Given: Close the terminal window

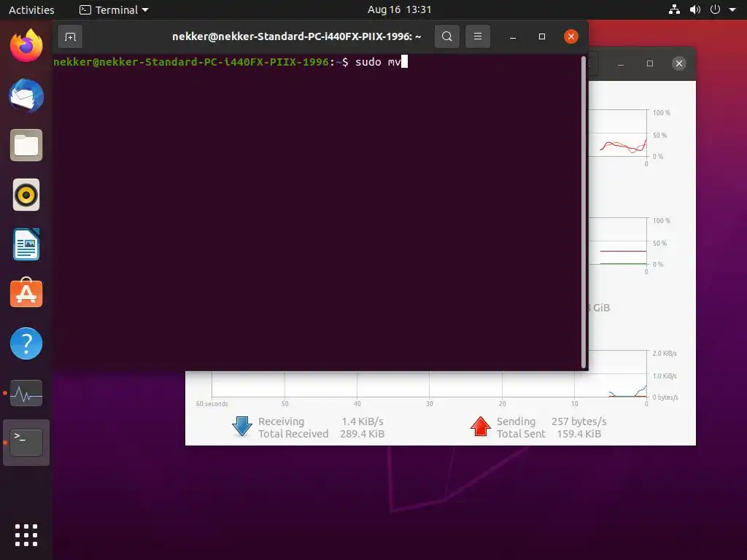Looking at the screenshot, I should click(570, 36).
